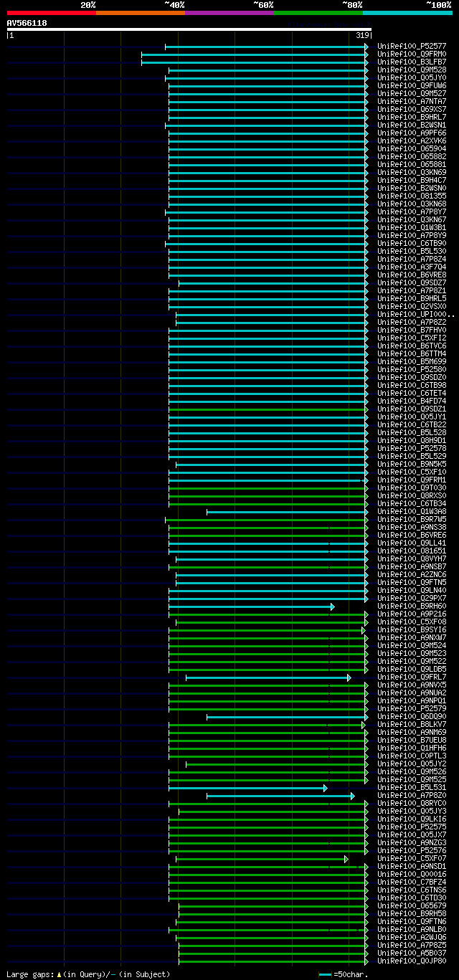
Task: Select label UniRef100_B5M699
Action: click(412, 362)
